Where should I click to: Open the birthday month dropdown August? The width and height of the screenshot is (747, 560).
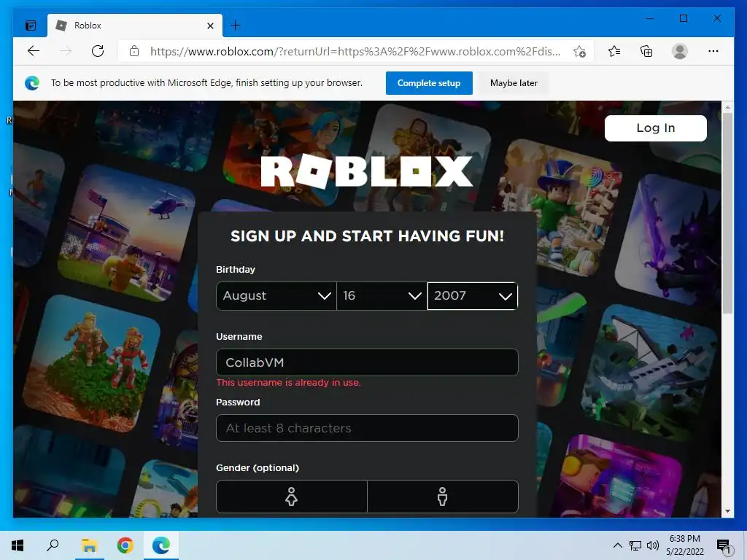(276, 296)
